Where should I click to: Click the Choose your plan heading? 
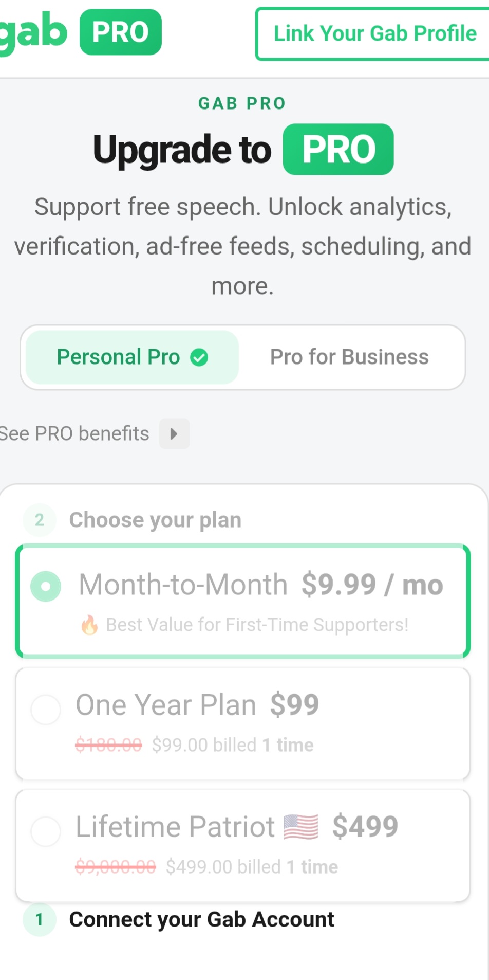click(x=155, y=520)
